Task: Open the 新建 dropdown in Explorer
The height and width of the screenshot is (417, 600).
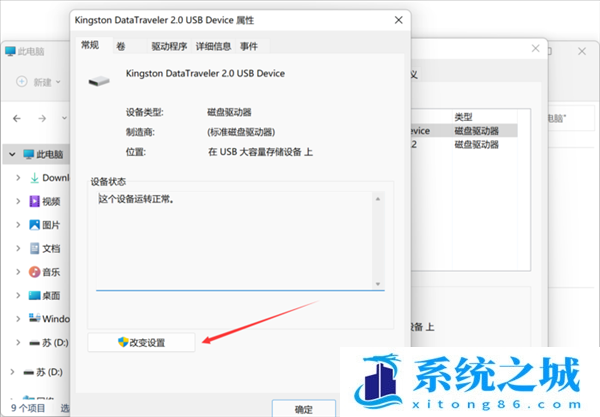Action: (x=41, y=82)
